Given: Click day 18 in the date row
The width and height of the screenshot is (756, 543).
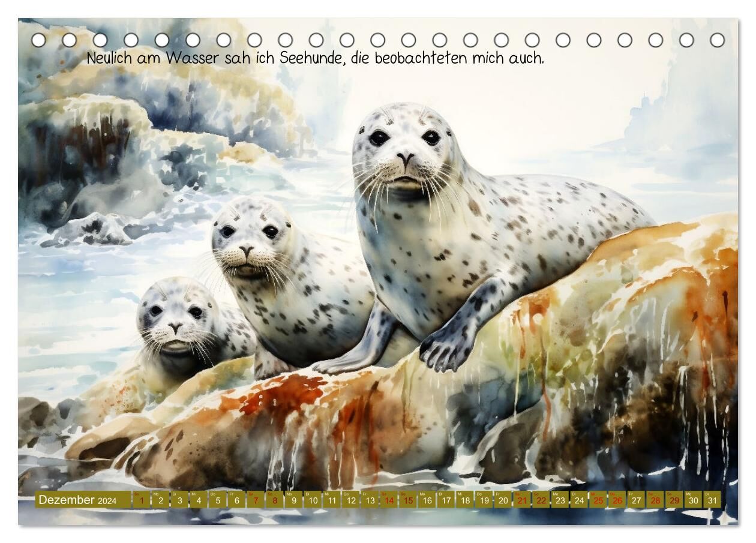Looking at the screenshot, I should [465, 500].
